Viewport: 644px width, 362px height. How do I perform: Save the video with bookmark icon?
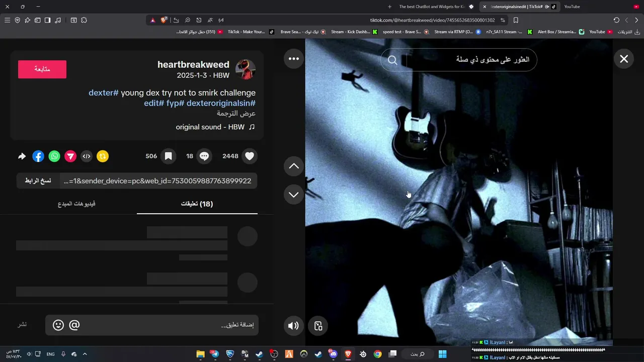pyautogui.click(x=169, y=156)
